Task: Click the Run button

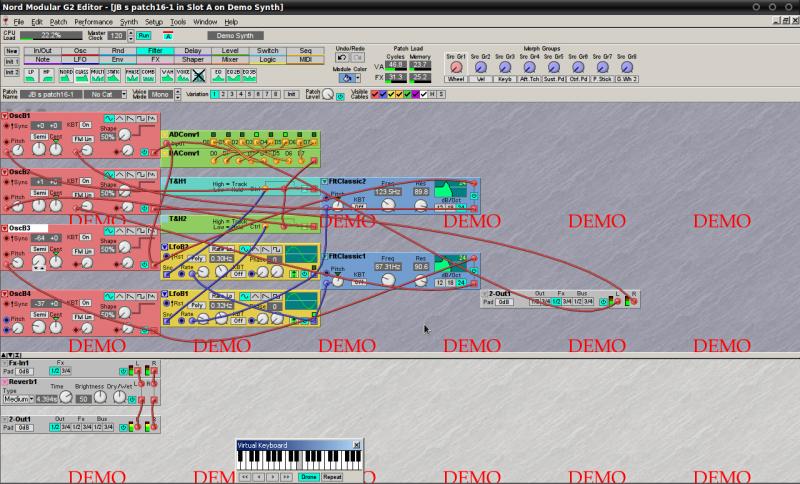Action: (x=144, y=36)
